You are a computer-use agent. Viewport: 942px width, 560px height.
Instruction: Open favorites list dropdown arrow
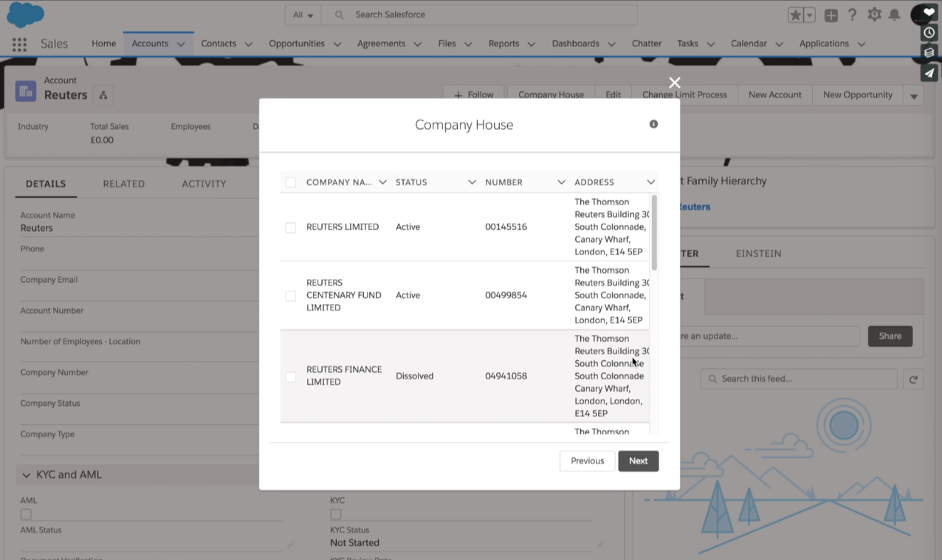pos(810,15)
